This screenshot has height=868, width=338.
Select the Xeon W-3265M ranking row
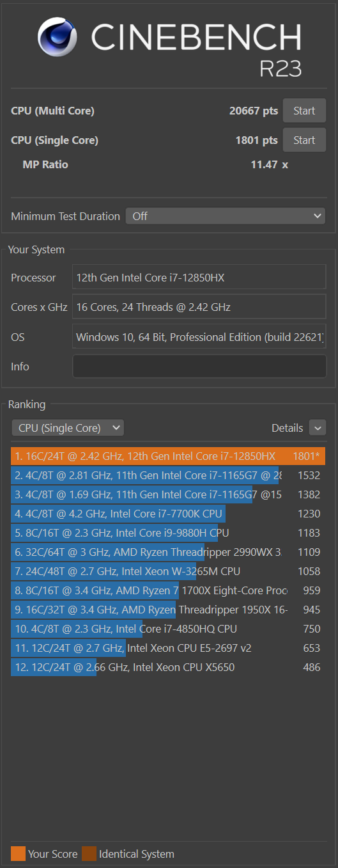168,571
